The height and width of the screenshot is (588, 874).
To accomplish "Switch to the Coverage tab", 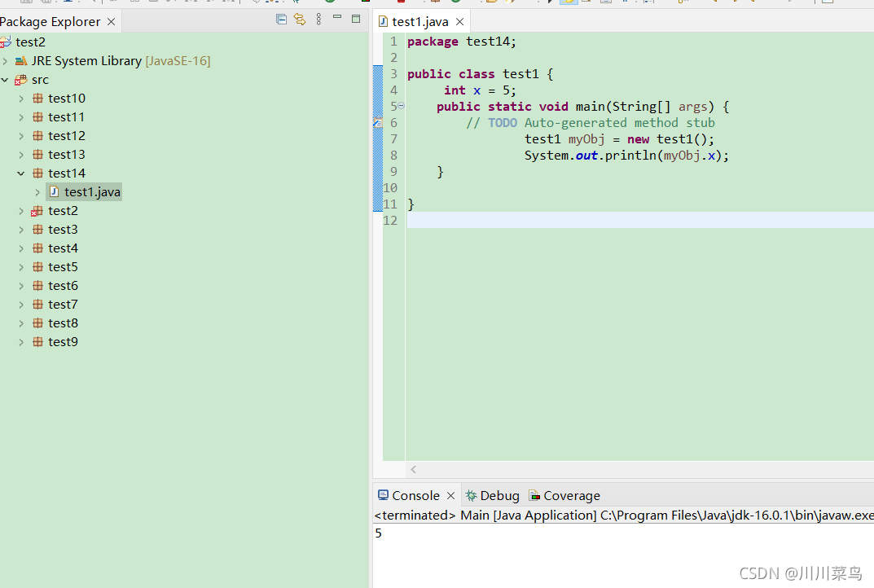I will (x=564, y=495).
